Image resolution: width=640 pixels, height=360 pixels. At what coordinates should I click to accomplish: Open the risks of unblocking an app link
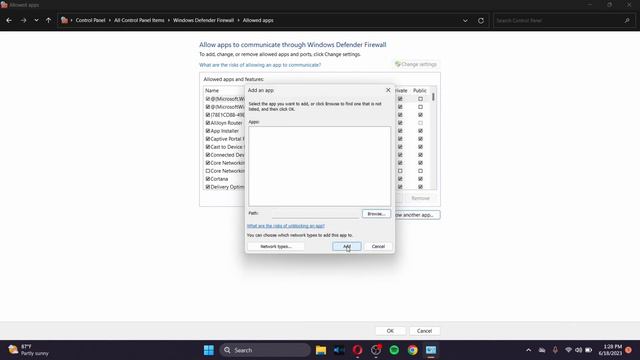coord(286,226)
